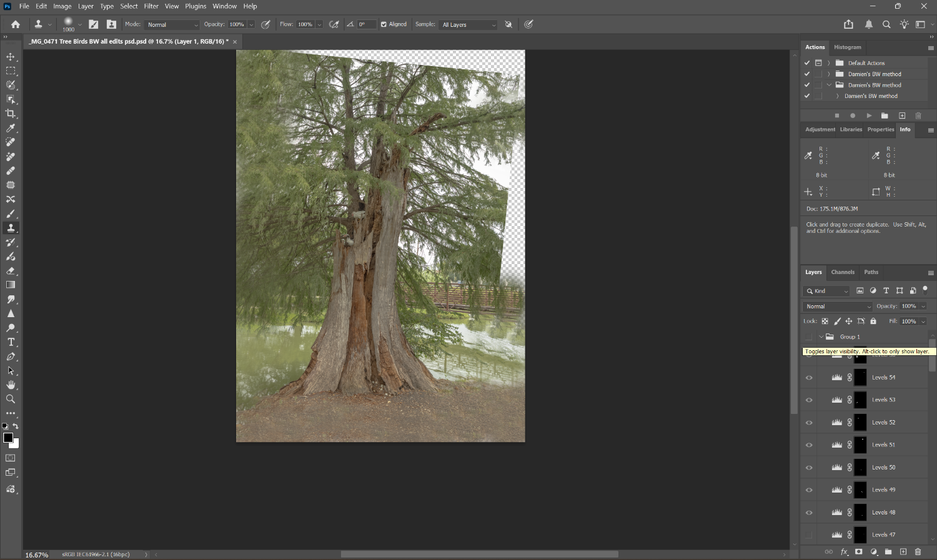
Task: Delete layer using trash icon
Action: (x=918, y=552)
